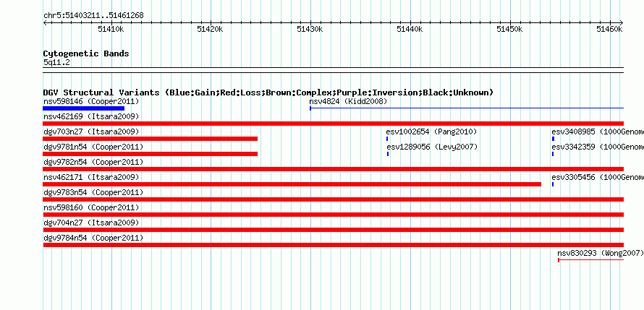Open the nsv598160 (Cooper2011) label

pyautogui.click(x=91, y=207)
